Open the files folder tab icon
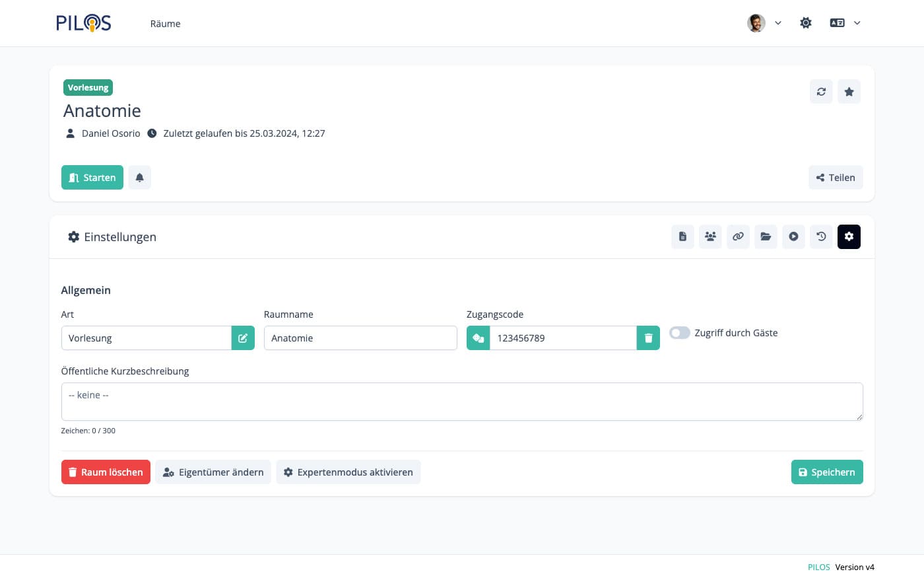Image resolution: width=924 pixels, height=578 pixels. pos(766,236)
